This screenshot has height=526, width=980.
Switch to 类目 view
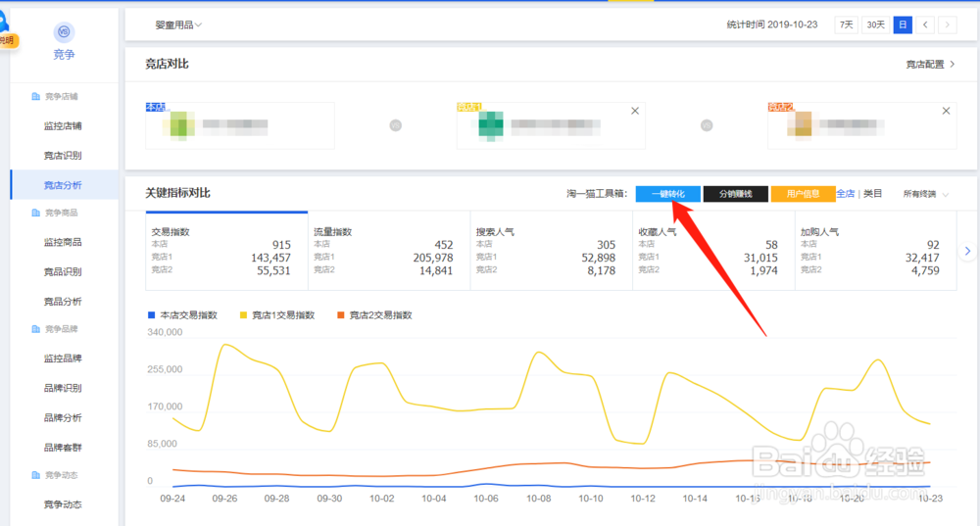click(x=872, y=194)
